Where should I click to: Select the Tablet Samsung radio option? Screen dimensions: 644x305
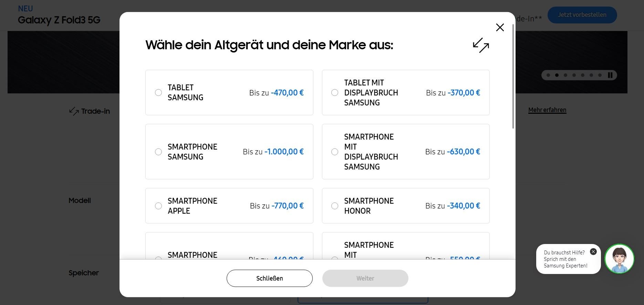(158, 92)
